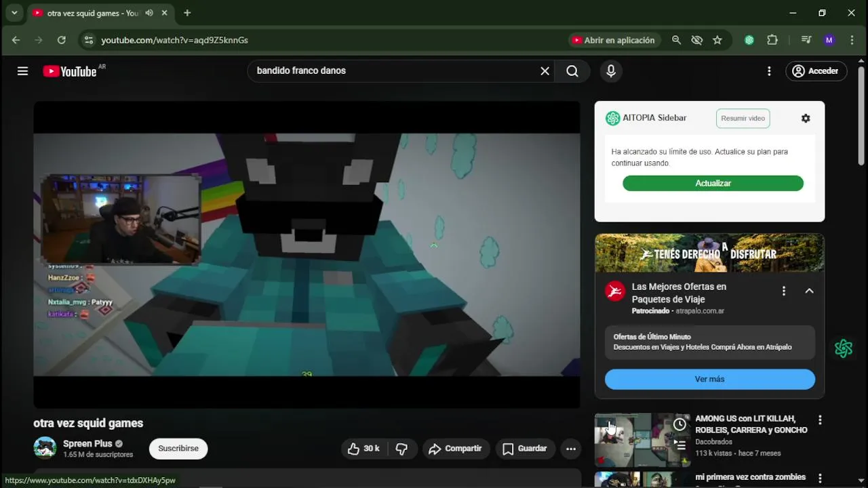Open AITOPIA Sidebar settings gear
The height and width of the screenshot is (488, 868).
click(806, 119)
